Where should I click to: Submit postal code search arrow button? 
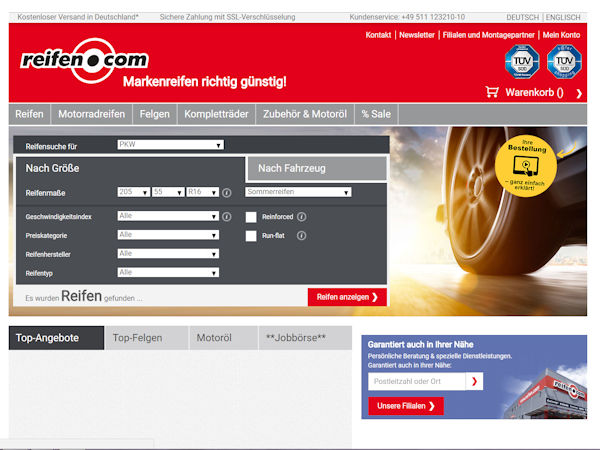[474, 381]
